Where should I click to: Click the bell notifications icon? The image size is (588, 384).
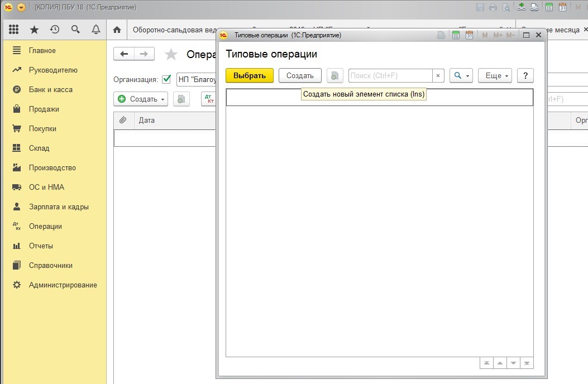click(x=96, y=30)
